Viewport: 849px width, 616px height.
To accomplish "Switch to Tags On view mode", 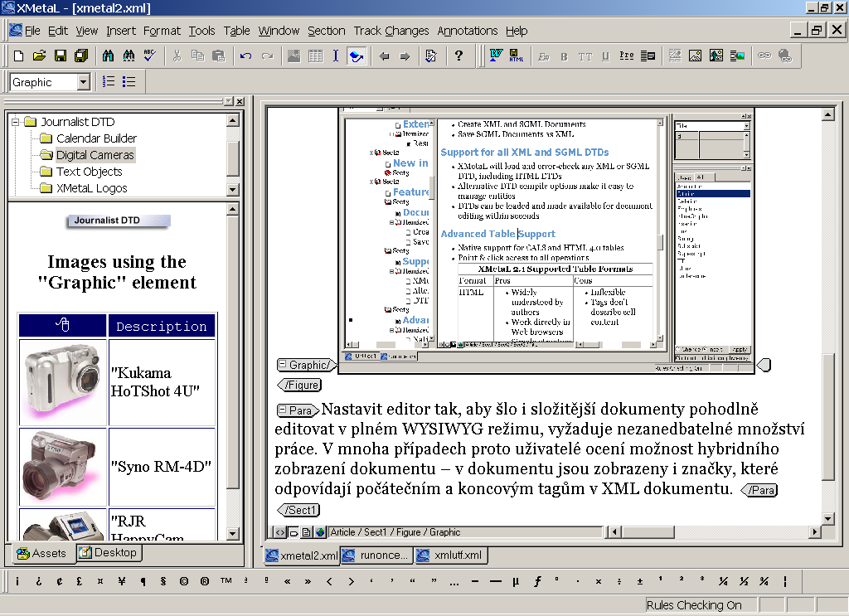I will coord(294,532).
